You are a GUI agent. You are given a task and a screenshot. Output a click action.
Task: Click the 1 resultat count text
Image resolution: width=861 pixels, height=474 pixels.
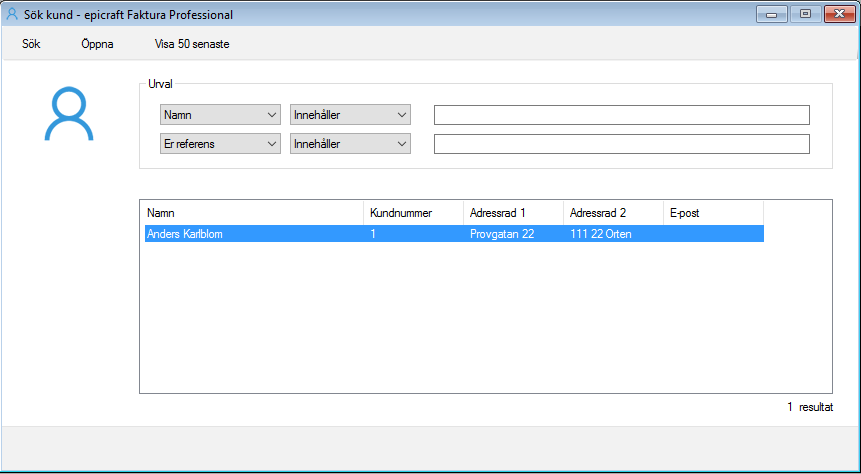pyautogui.click(x=810, y=408)
